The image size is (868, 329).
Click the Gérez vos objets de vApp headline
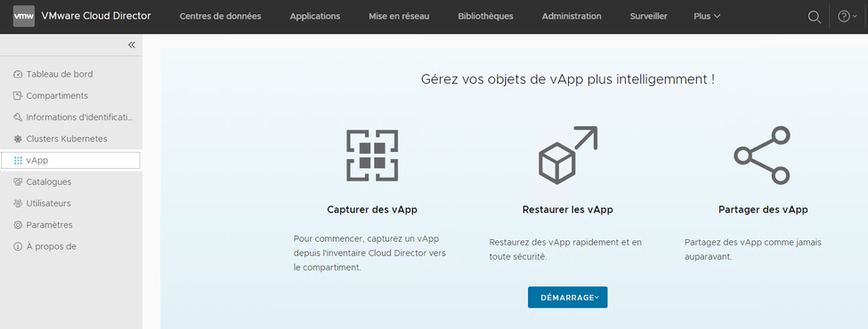coord(567,79)
